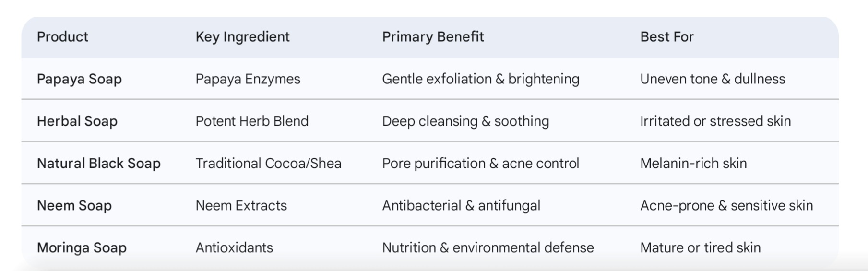Screen dimensions: 868x271
Task: Click the Neem Extracts ingredient cell
Action: (241, 206)
